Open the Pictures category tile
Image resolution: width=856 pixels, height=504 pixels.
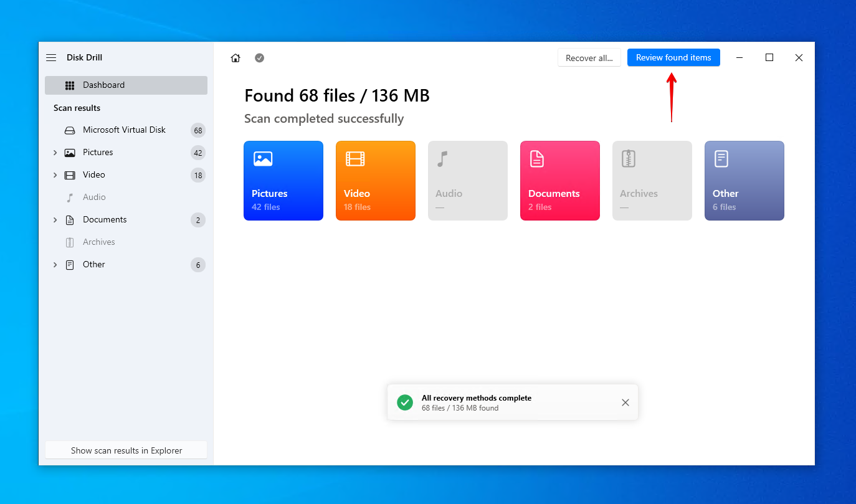pyautogui.click(x=283, y=181)
